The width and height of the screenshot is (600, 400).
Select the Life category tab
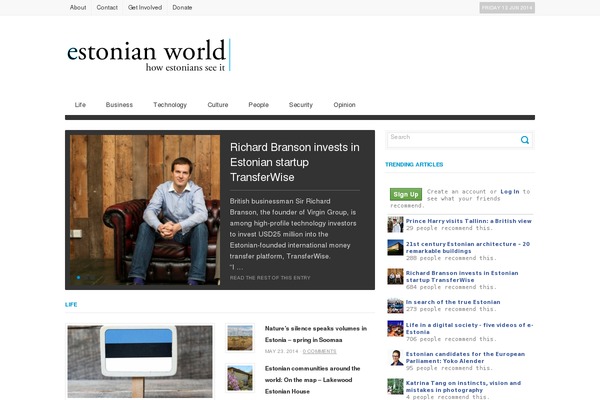(80, 104)
